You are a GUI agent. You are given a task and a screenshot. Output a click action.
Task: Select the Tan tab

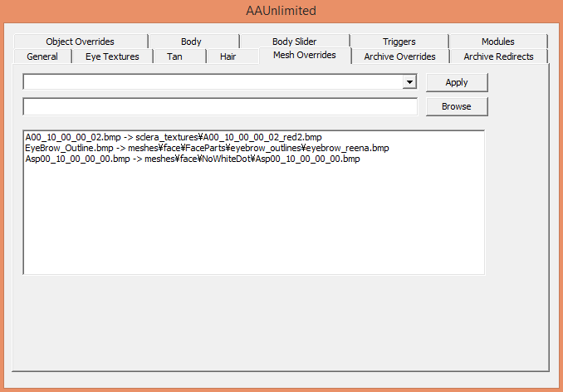tap(179, 56)
